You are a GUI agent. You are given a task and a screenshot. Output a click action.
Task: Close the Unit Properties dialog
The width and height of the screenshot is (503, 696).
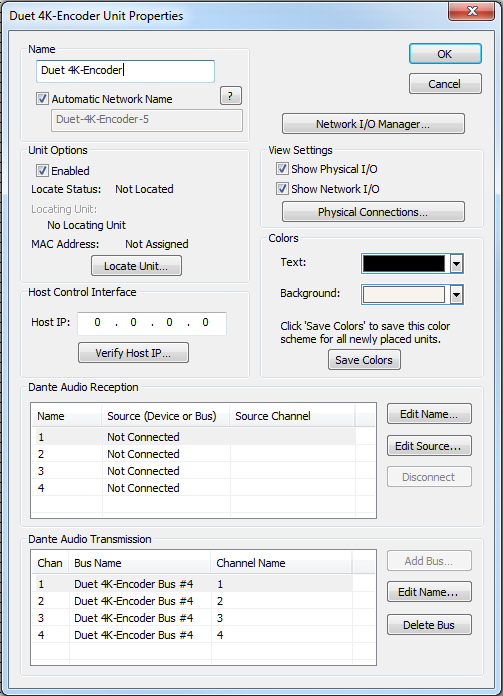471,11
